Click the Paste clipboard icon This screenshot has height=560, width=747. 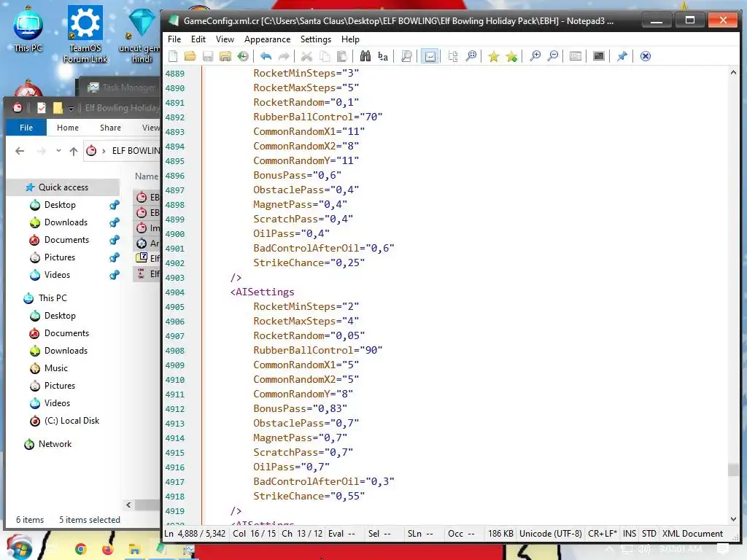point(341,56)
